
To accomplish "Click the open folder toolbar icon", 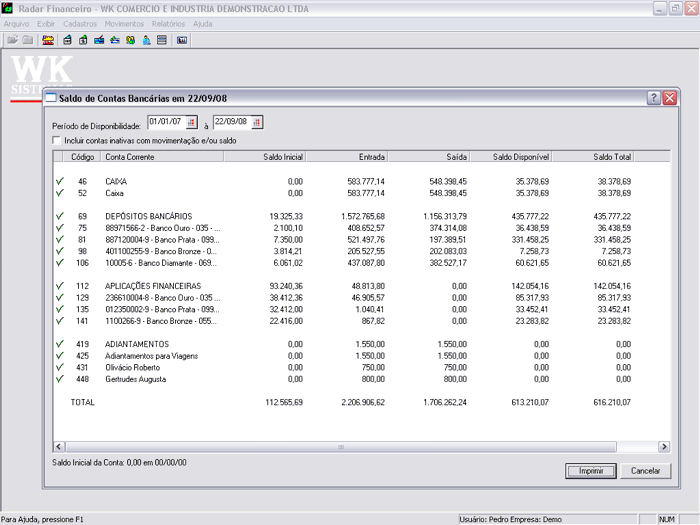I will click(12, 40).
